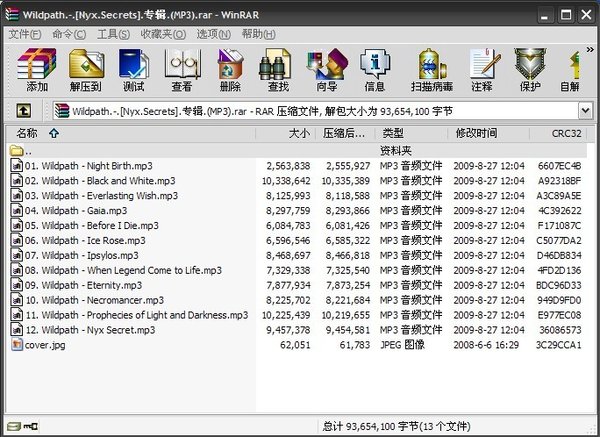600x437 pixels.
Task: Sort by 修改时间 column header
Action: coord(489,134)
